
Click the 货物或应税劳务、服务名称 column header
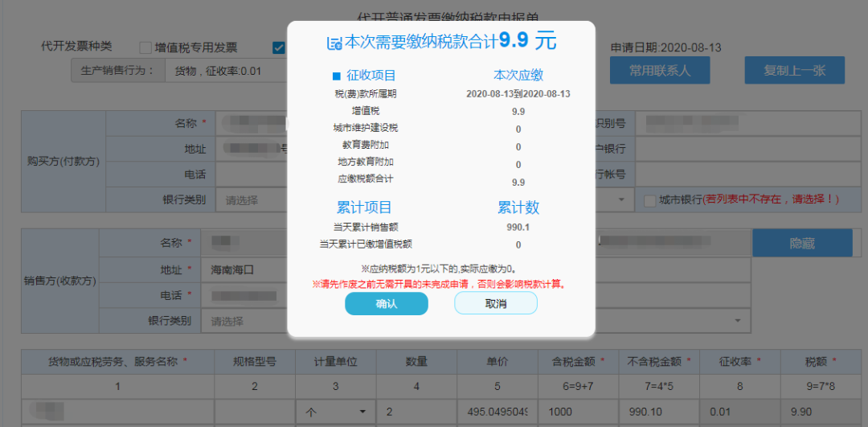117,362
